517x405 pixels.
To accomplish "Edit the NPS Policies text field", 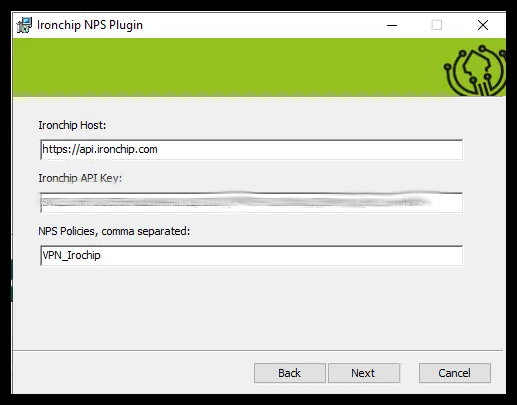I will pyautogui.click(x=251, y=255).
